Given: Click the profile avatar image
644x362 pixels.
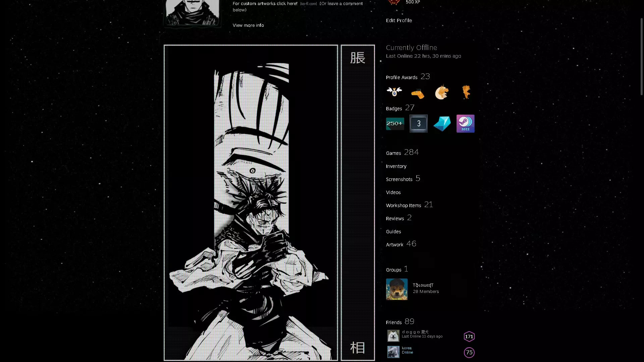Looking at the screenshot, I should tap(193, 12).
